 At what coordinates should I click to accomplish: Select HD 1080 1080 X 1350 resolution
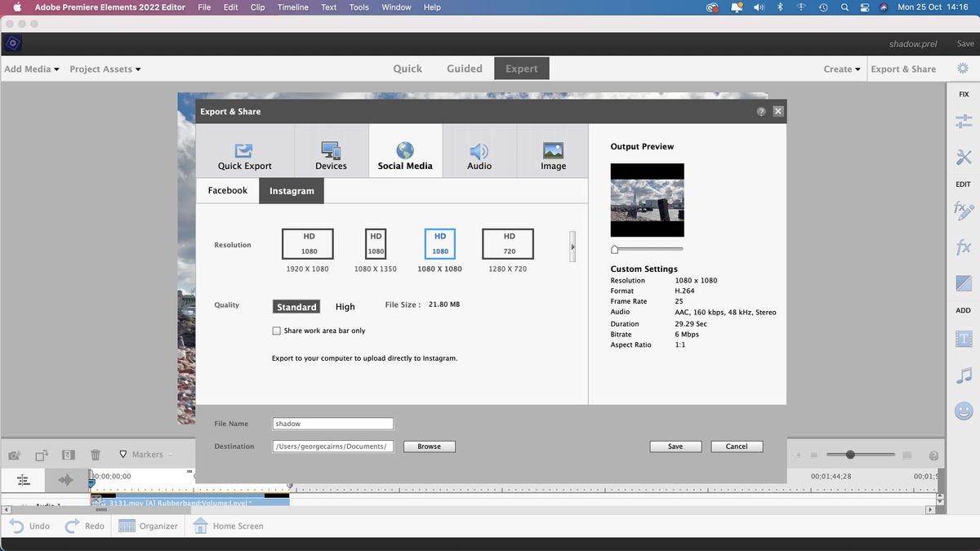(x=376, y=244)
